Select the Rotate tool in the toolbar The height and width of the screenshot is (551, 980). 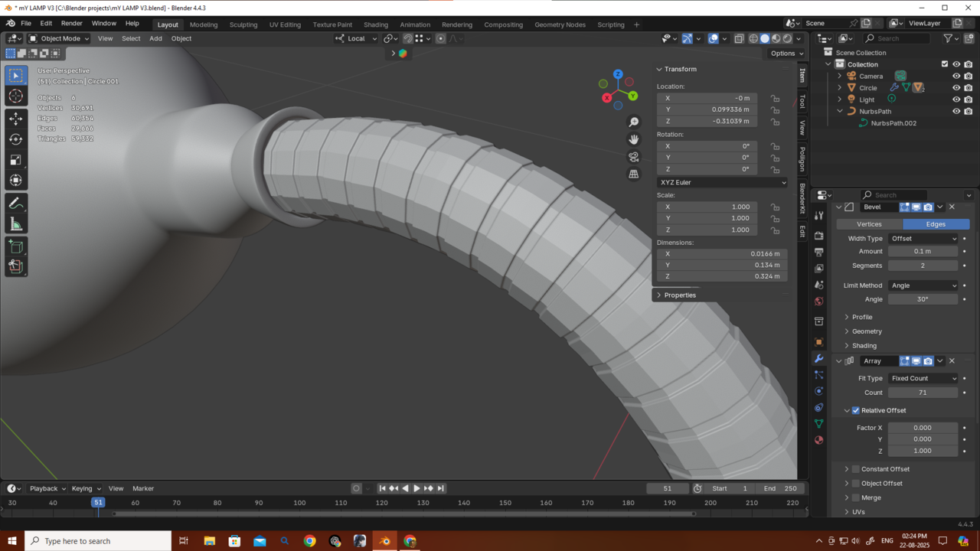(x=16, y=139)
